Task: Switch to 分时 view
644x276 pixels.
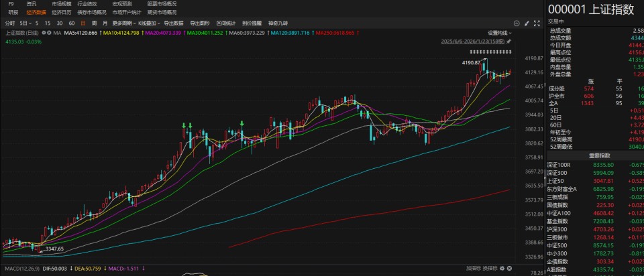Action: 10,23
